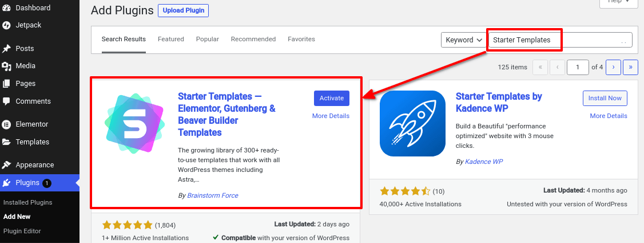The width and height of the screenshot is (644, 243).
Task: Click the Jetpack sidebar icon
Action: click(6, 25)
